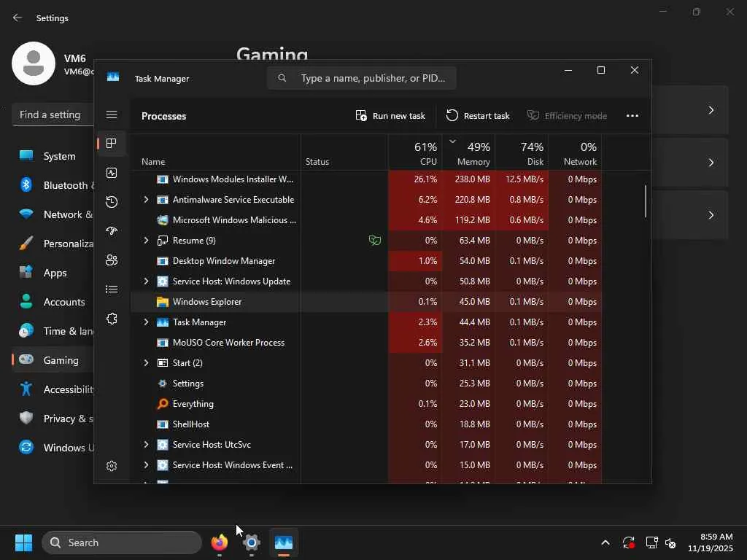Open the App history page icon
747x560 pixels.
tap(112, 202)
